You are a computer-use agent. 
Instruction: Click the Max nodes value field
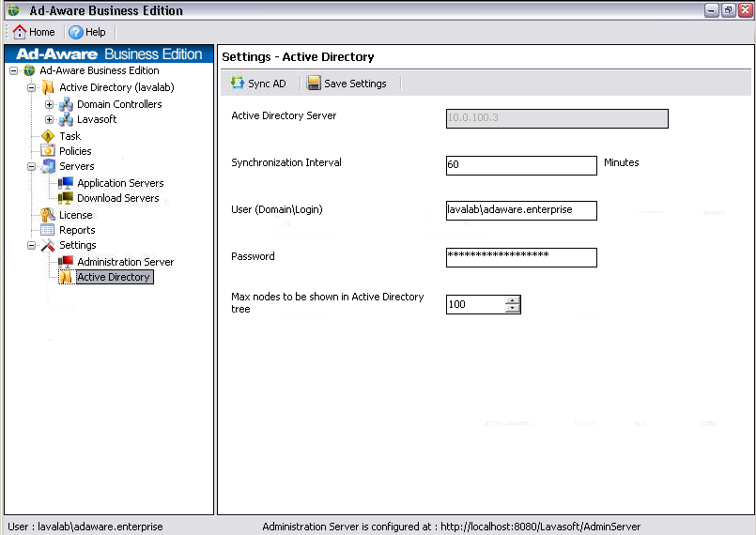pyautogui.click(x=476, y=305)
